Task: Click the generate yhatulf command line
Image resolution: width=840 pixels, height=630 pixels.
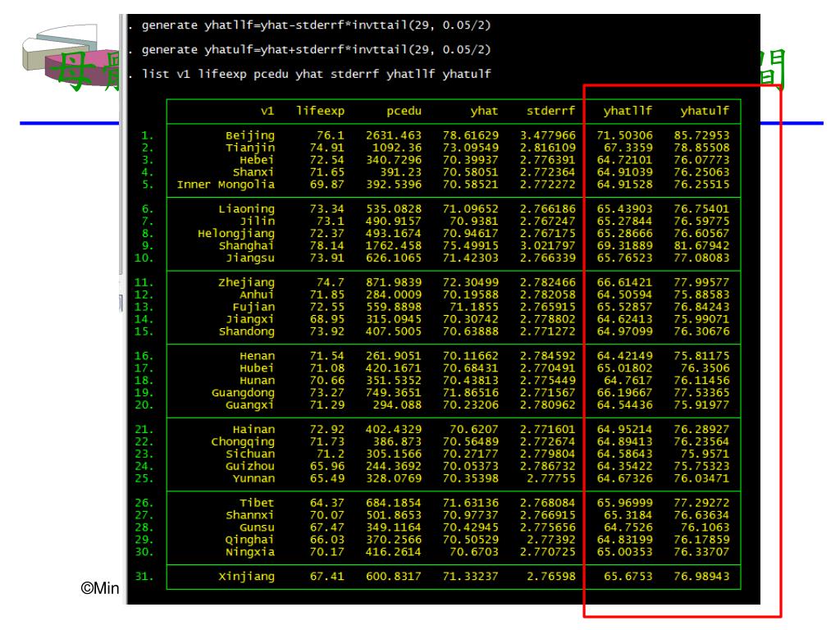Action: [316, 50]
